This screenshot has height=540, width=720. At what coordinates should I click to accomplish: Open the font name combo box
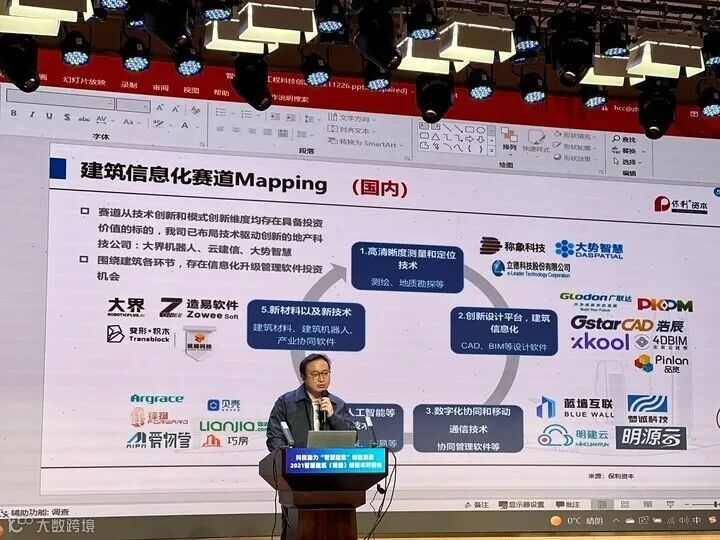pyautogui.click(x=60, y=99)
